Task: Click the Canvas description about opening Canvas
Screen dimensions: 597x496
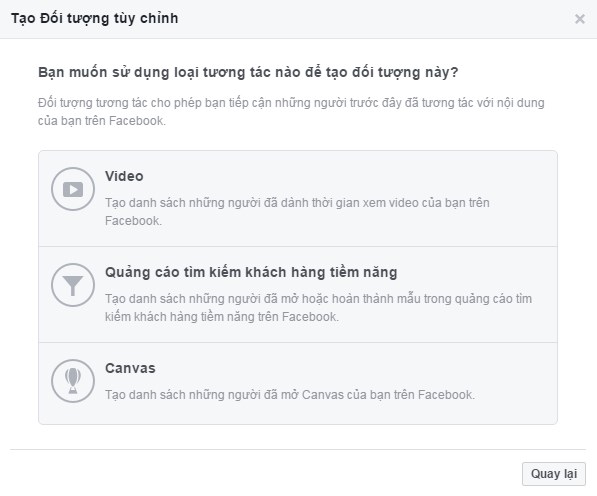Action: [x=290, y=395]
